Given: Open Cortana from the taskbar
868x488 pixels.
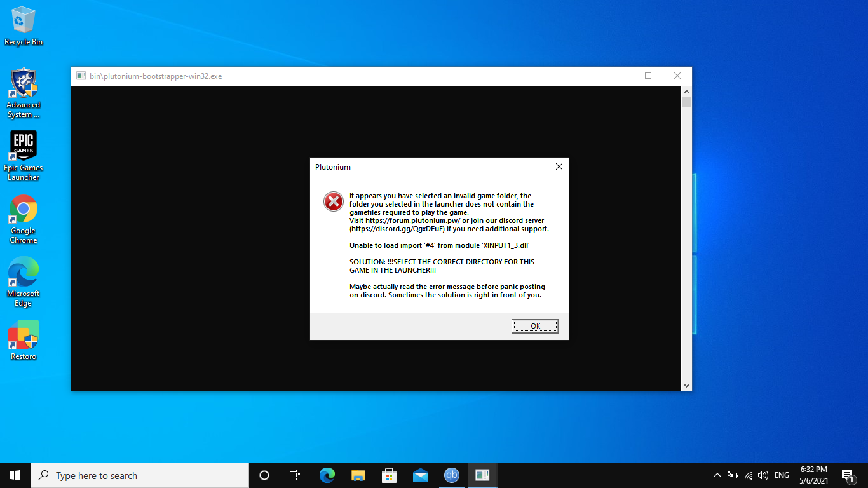Looking at the screenshot, I should (264, 475).
